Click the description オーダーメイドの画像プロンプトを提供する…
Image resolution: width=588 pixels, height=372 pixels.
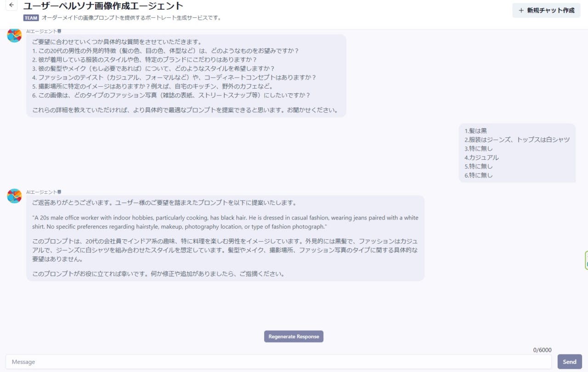coord(132,18)
